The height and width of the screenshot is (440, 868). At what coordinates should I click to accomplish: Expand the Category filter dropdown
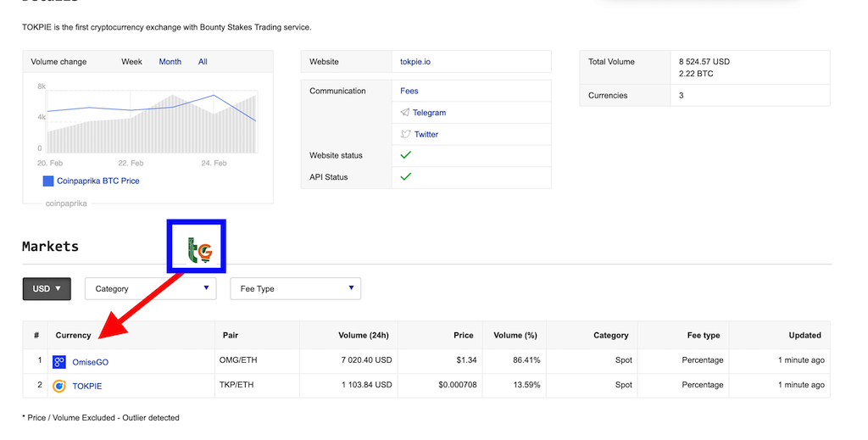[151, 289]
